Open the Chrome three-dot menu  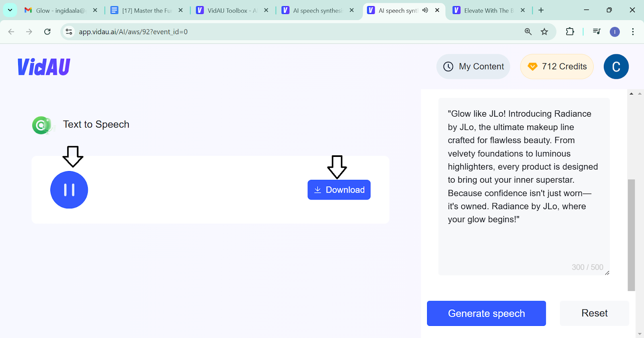coord(633,32)
